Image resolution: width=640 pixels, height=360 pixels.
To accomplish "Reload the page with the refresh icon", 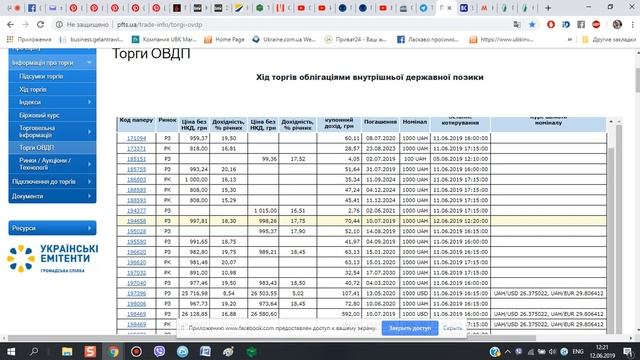I will (x=40, y=24).
